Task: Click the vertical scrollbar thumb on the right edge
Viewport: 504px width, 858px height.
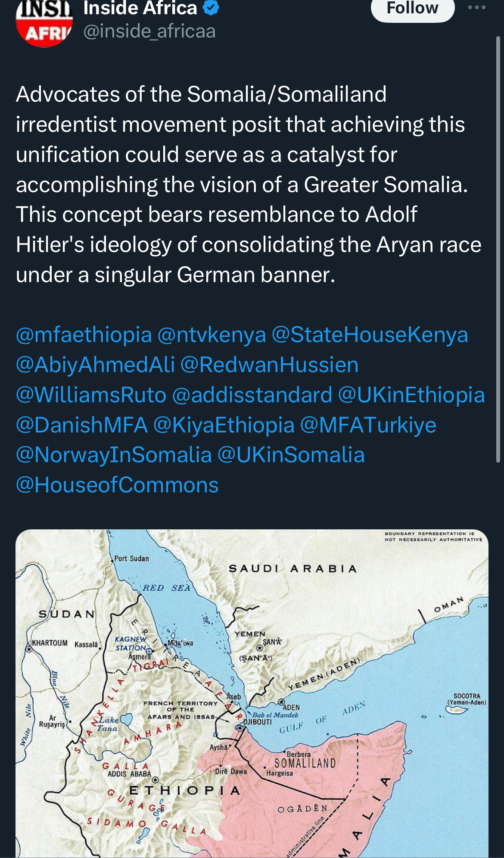Action: (x=498, y=250)
